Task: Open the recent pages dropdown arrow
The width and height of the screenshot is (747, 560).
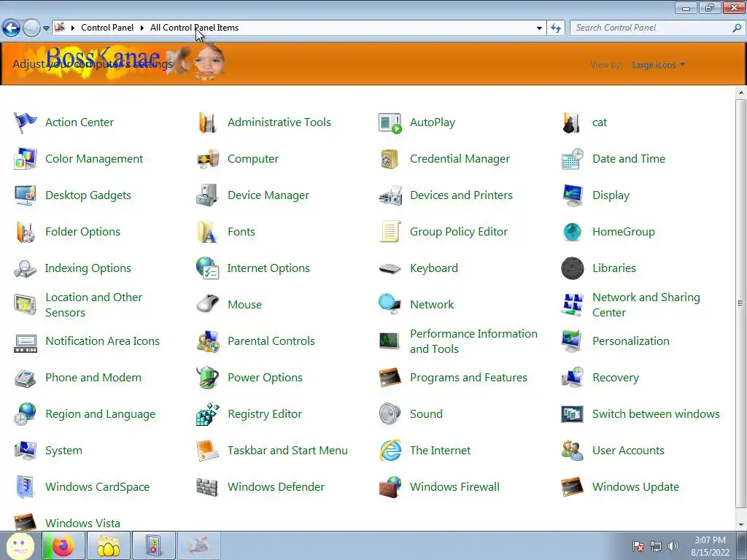Action: pos(46,28)
